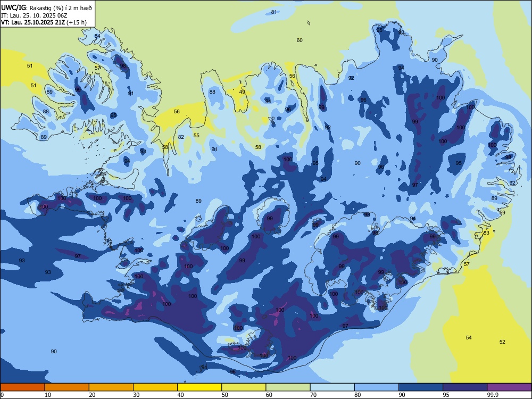Screen dimensions: 532x399
Task: Click the purple above-99.9 legend swatch
Action: [509, 387]
